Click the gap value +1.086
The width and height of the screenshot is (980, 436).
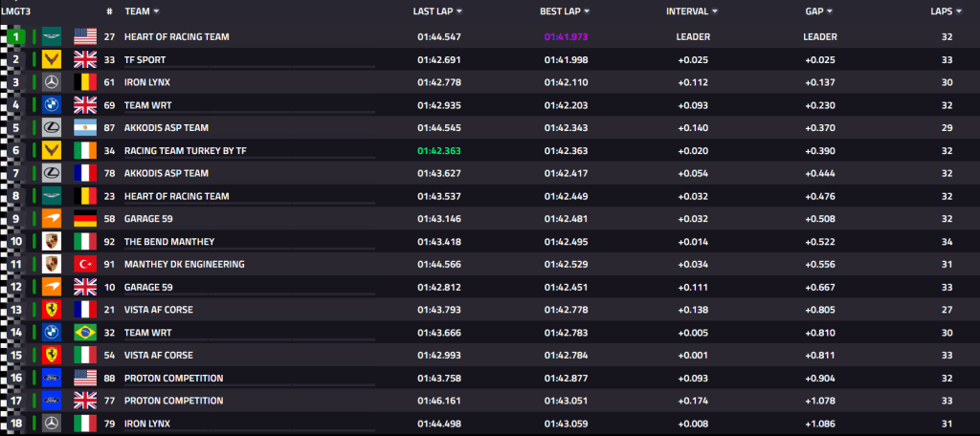[x=820, y=423]
